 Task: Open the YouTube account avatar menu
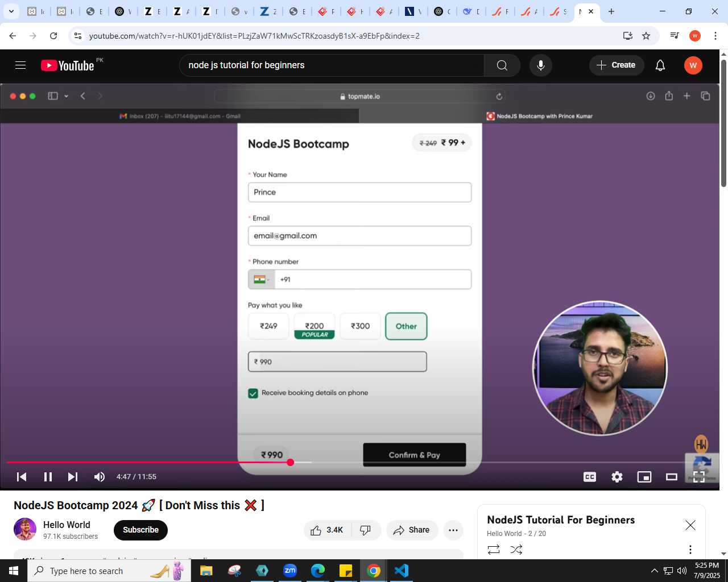[x=693, y=65]
